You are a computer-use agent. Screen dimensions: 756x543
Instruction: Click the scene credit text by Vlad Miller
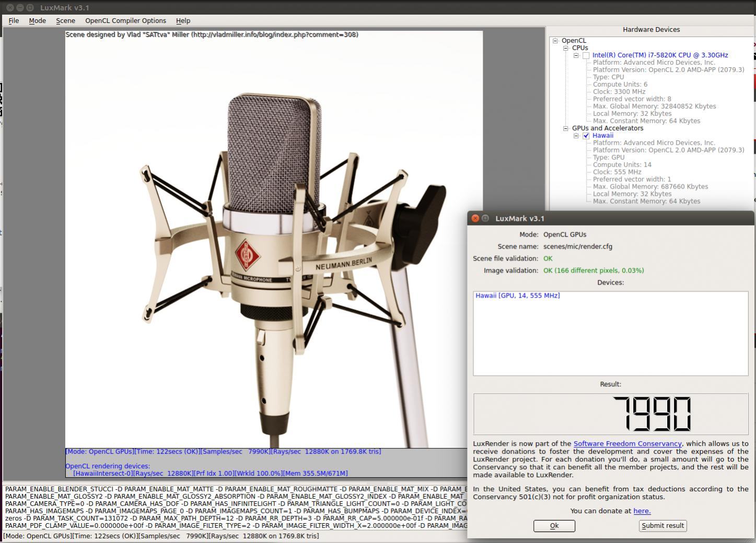coord(212,34)
